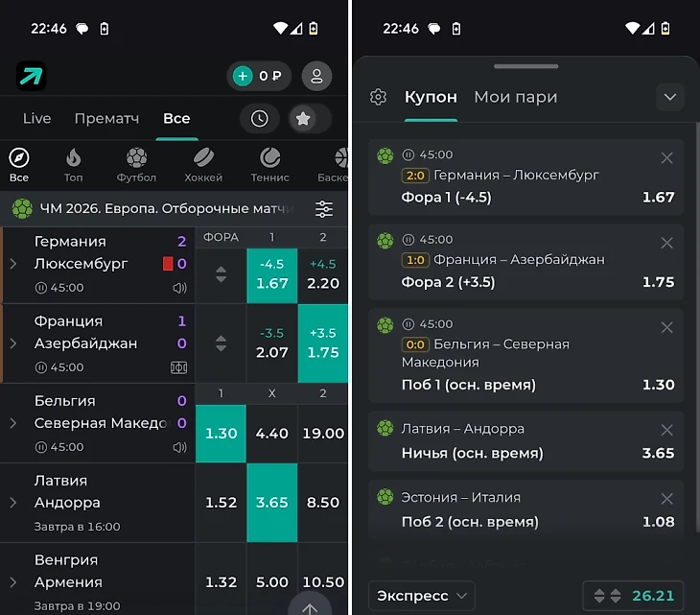Change handicap line for Германия match
This screenshot has width=700, height=615.
[221, 274]
